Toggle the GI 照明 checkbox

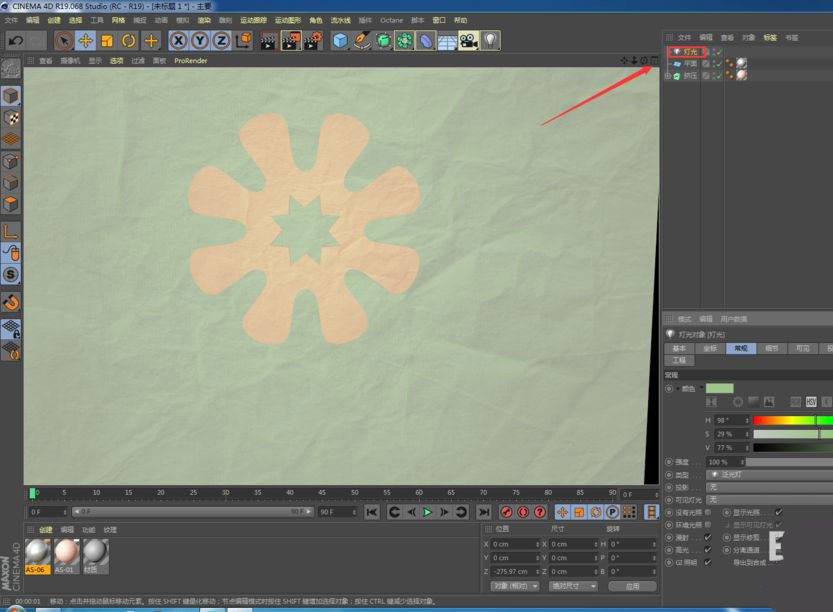[708, 562]
